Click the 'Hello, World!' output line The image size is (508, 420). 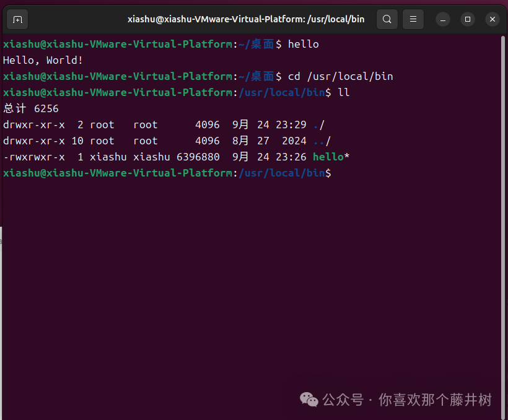tap(43, 60)
